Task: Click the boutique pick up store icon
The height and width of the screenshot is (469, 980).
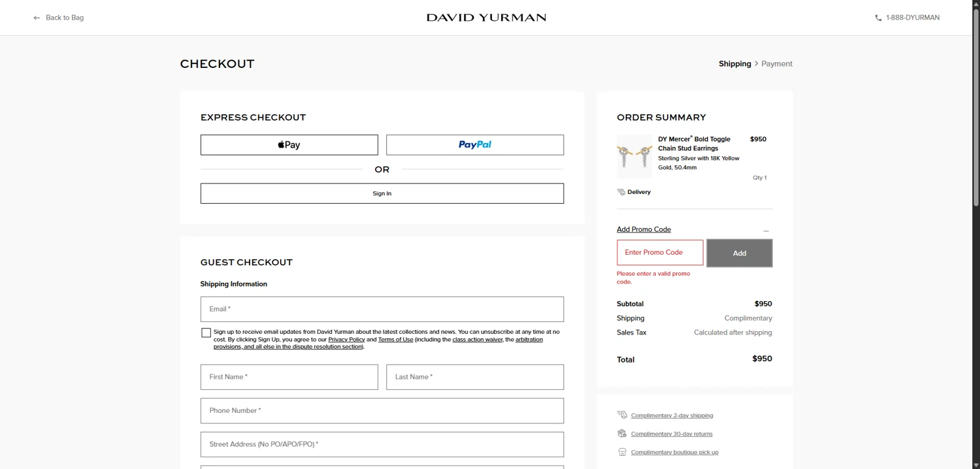Action: point(622,452)
